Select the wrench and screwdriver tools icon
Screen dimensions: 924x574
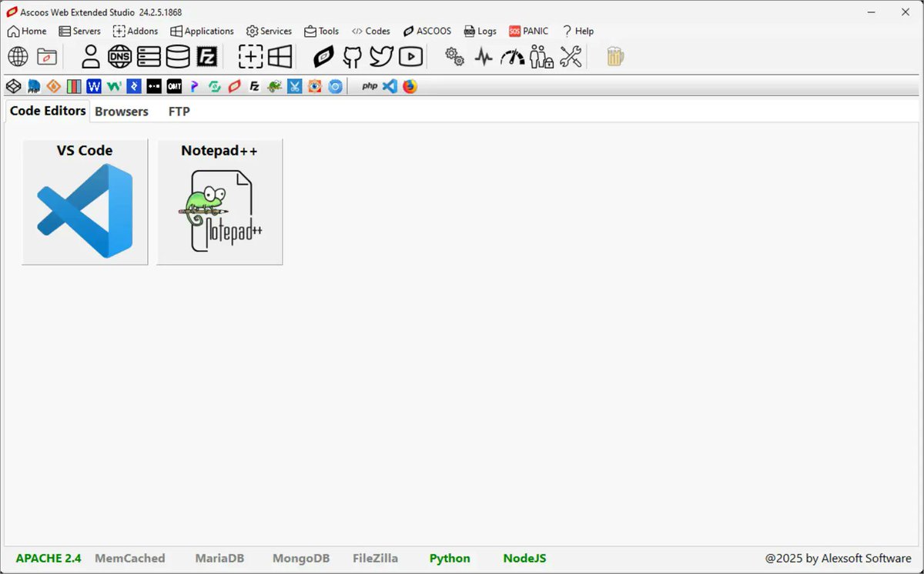(x=571, y=56)
